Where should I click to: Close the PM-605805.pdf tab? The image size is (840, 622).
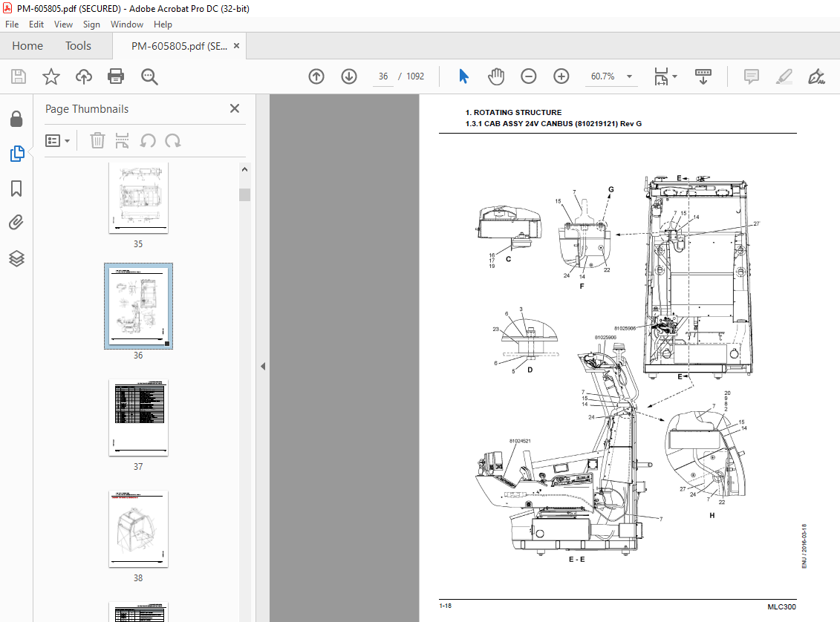pyautogui.click(x=237, y=46)
